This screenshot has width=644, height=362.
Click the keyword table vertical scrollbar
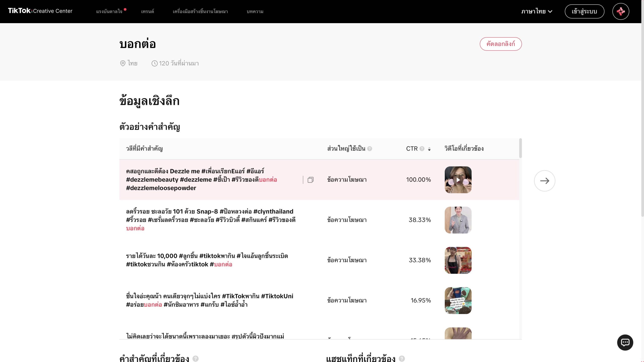coord(520,148)
